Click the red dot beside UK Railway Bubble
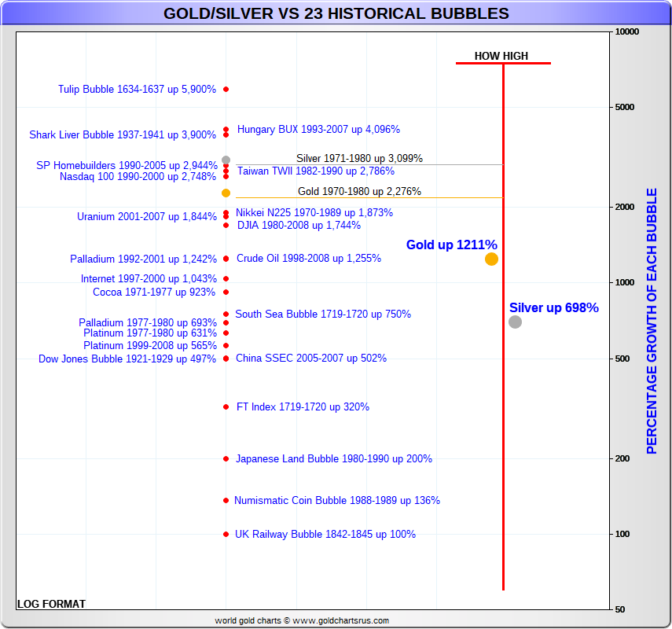The height and width of the screenshot is (629, 672). [x=226, y=534]
